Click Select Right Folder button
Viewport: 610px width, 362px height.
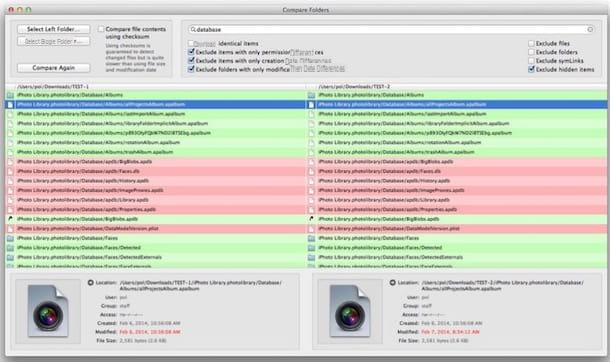[x=53, y=41]
